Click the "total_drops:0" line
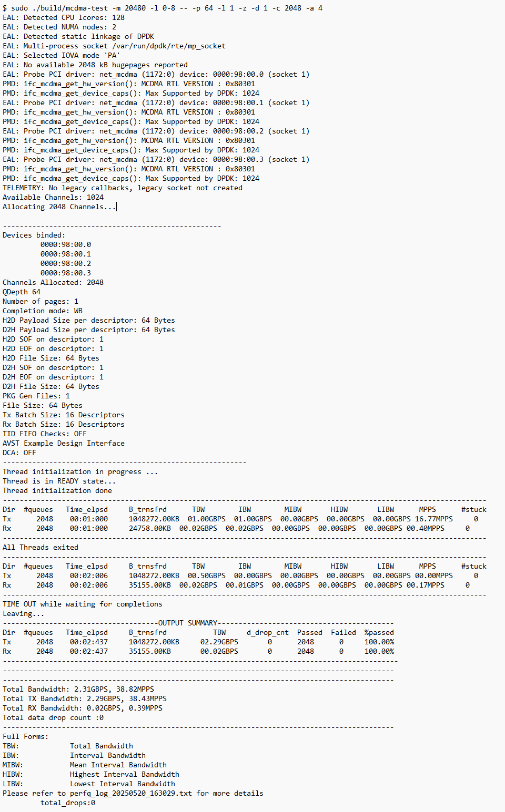Screen dimensions: 505x812 [68, 803]
